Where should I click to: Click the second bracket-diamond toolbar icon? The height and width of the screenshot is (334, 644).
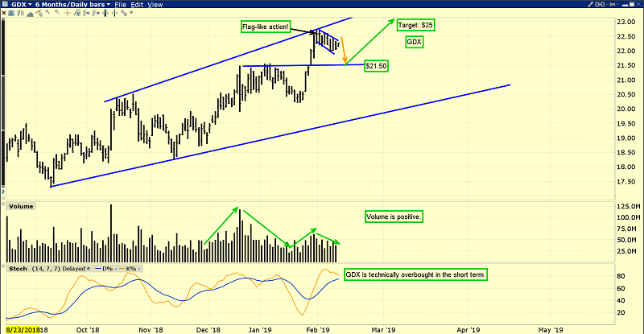point(96,13)
